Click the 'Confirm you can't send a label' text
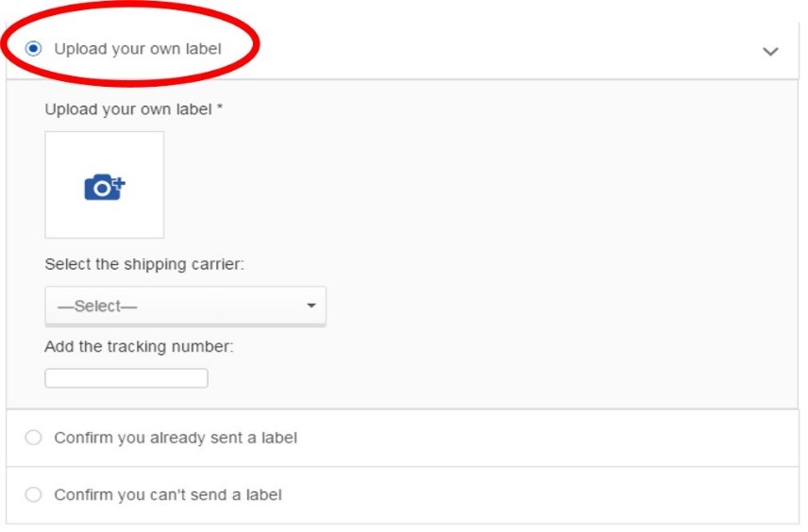This screenshot has width=808, height=532. click(168, 494)
